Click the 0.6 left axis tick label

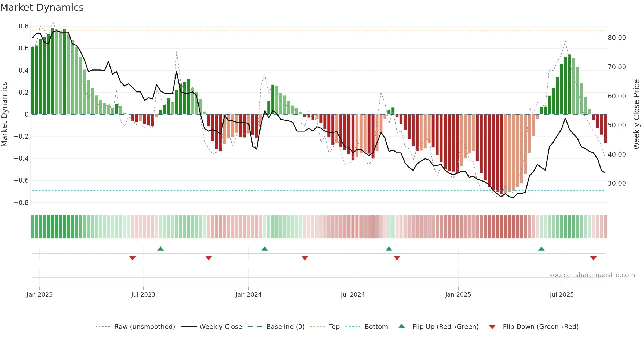pos(24,48)
